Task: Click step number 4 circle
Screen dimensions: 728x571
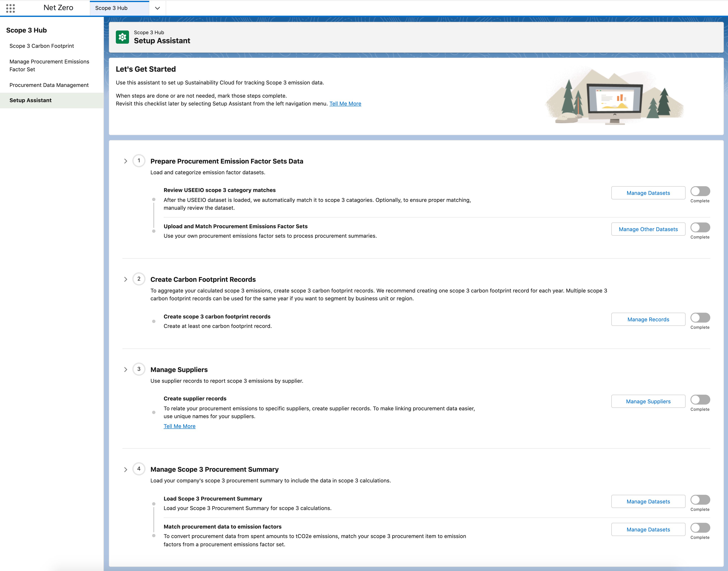Action: coord(139,469)
